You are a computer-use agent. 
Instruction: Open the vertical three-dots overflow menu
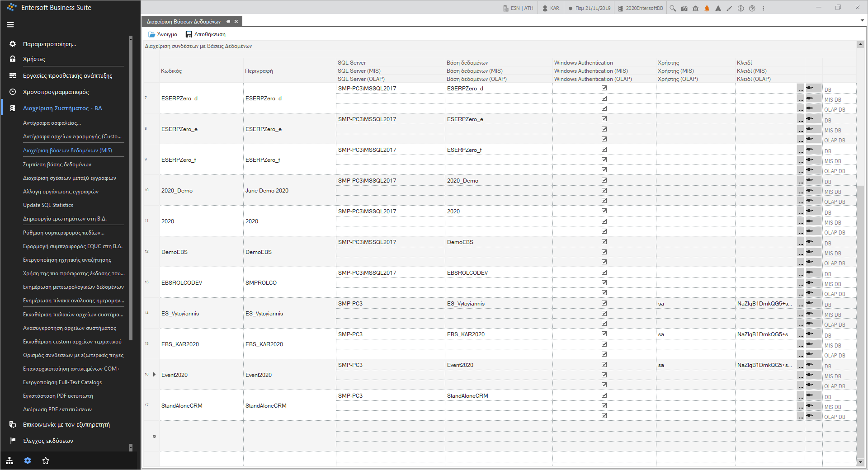pos(763,8)
